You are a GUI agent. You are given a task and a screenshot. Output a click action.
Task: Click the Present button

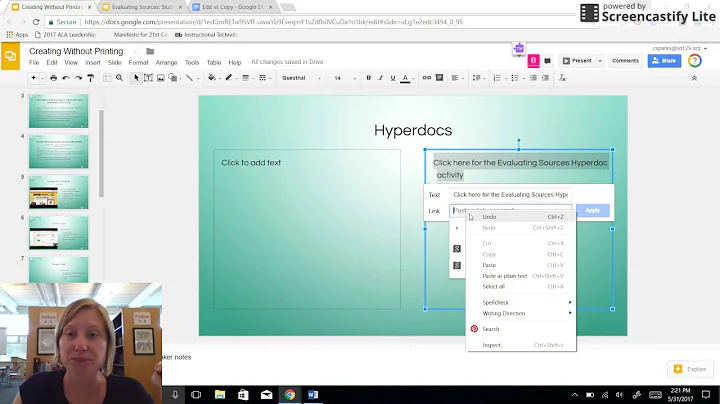coord(577,61)
